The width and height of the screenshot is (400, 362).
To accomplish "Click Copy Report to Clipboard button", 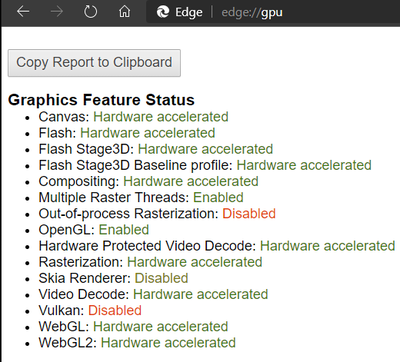I will click(94, 63).
